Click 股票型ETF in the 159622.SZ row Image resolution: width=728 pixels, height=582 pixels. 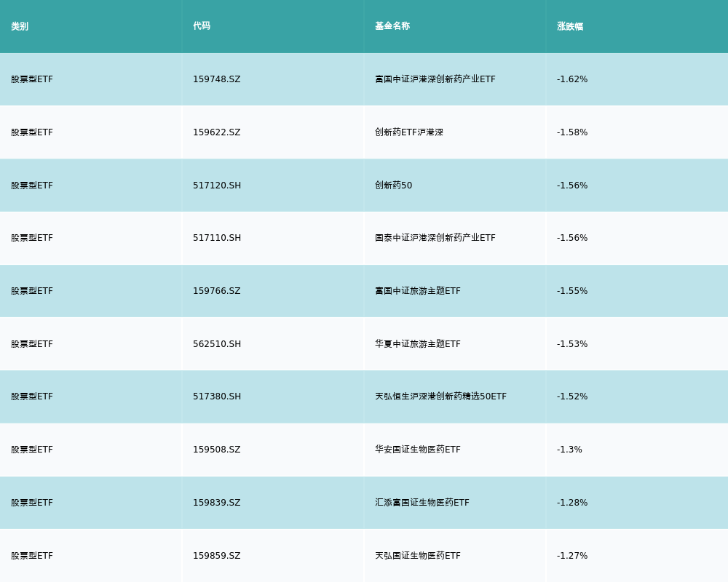(x=32, y=132)
